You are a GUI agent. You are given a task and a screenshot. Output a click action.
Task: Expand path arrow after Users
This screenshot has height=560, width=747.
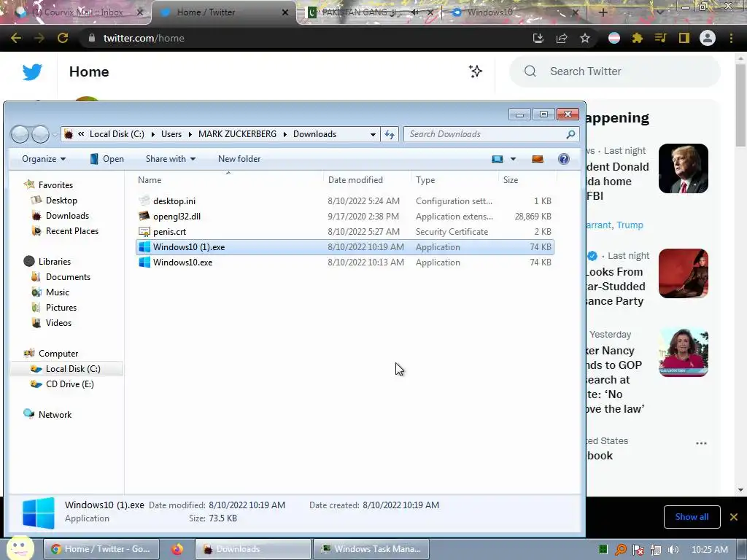tap(190, 134)
